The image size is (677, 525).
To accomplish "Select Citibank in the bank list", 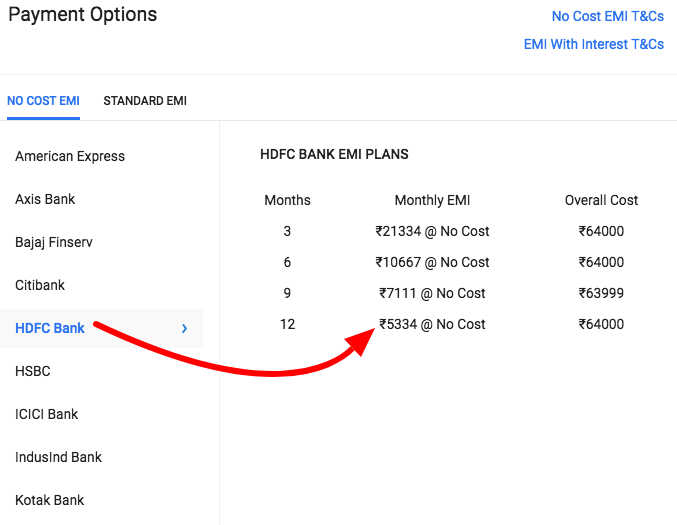I will coord(40,285).
